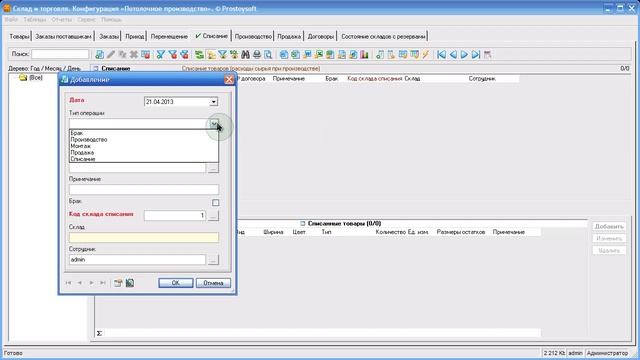
Task: Click the printer icon in toolbar
Action: (257, 54)
